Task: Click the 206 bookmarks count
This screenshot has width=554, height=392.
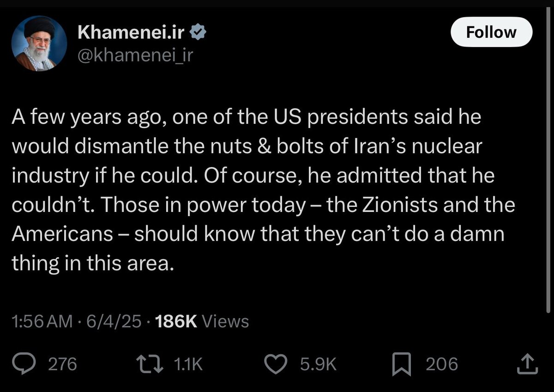Action: 442,364
